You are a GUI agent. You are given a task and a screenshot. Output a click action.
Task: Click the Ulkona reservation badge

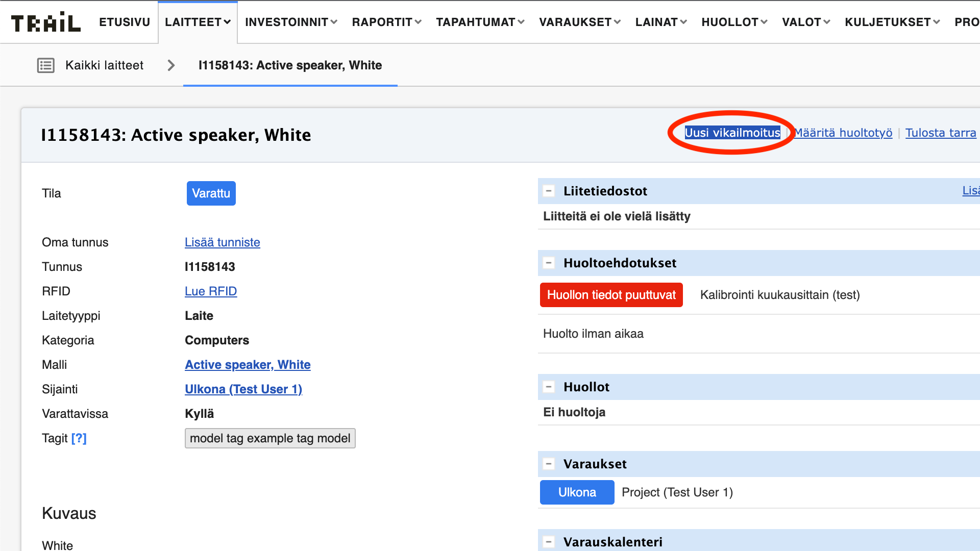577,492
